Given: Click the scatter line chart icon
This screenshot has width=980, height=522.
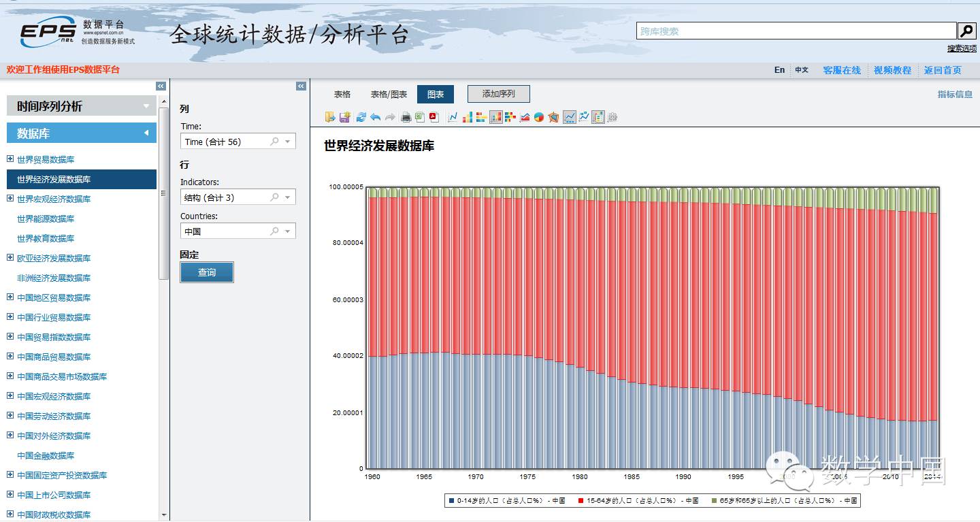Looking at the screenshot, I should [x=584, y=117].
